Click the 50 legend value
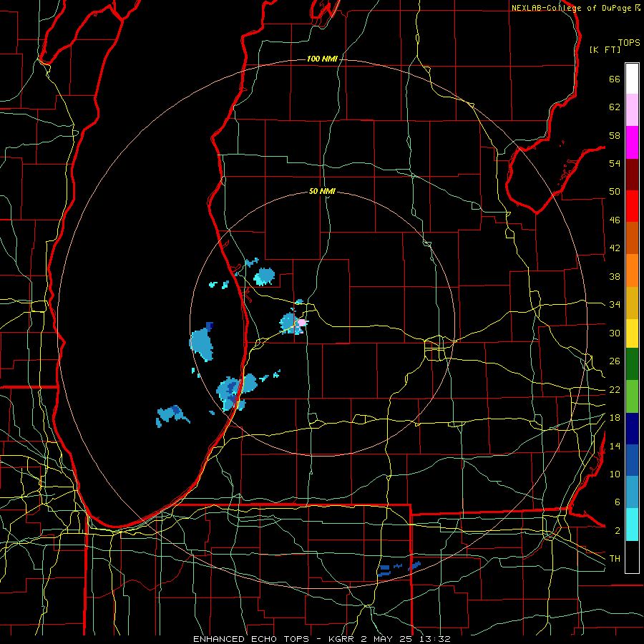The width and height of the screenshot is (644, 644). 615,192
